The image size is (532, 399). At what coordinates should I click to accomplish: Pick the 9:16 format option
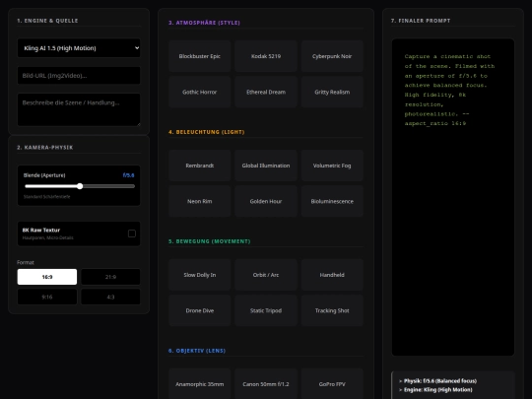[47, 297]
